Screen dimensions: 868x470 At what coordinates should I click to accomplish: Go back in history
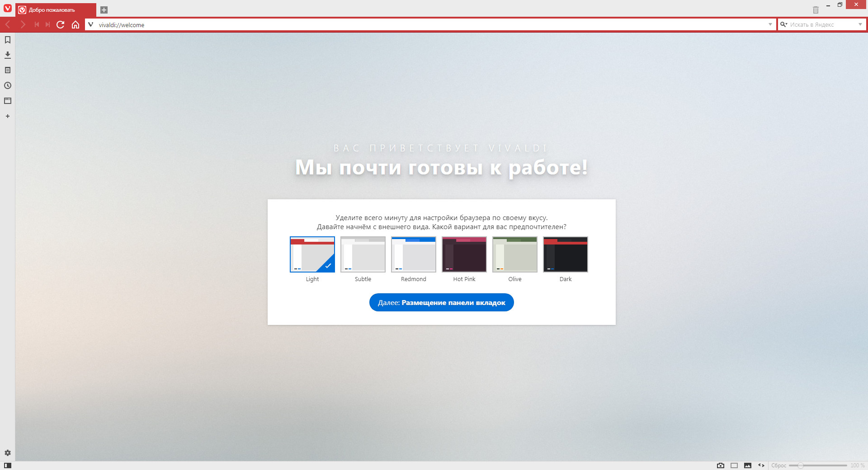tap(8, 24)
